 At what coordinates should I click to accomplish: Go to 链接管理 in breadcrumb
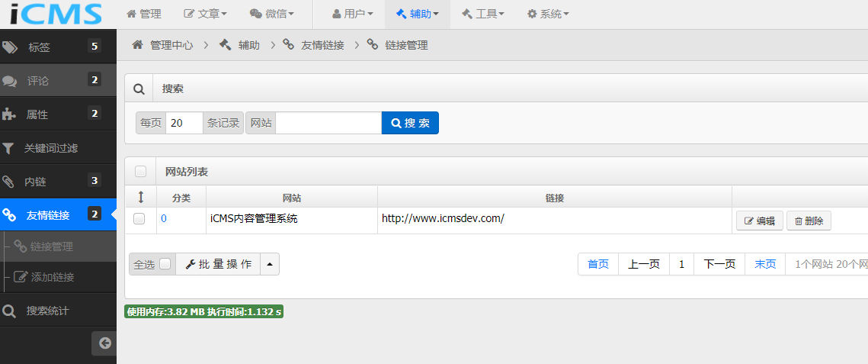point(406,46)
